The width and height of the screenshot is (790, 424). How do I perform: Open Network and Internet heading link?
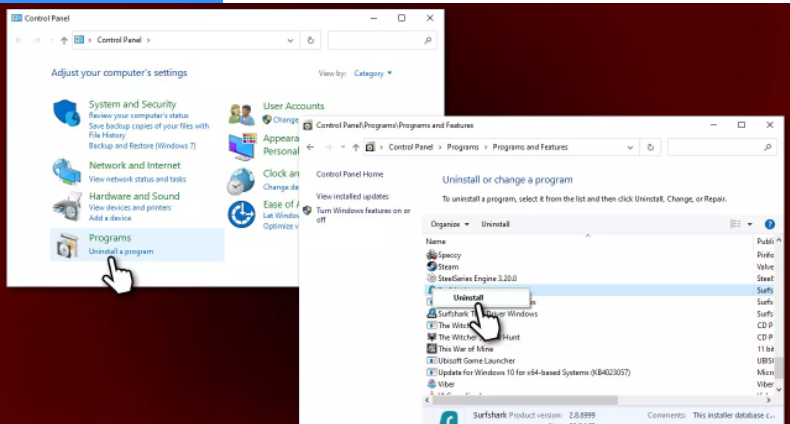pyautogui.click(x=135, y=165)
